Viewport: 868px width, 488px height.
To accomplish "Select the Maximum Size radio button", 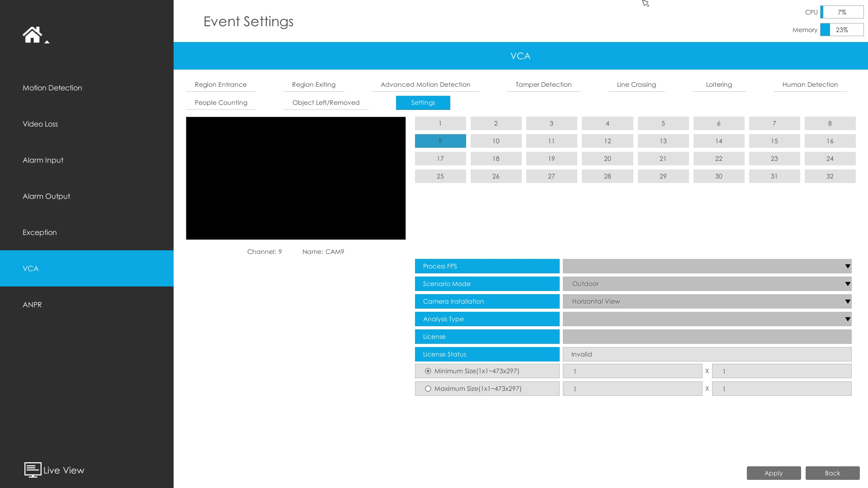I will [428, 389].
